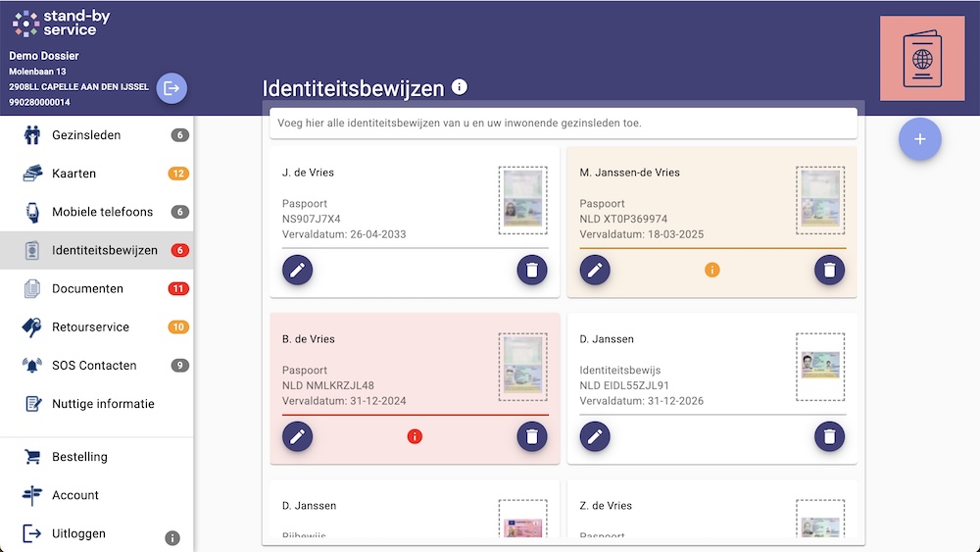Open Account settings in sidebar

pyautogui.click(x=97, y=495)
